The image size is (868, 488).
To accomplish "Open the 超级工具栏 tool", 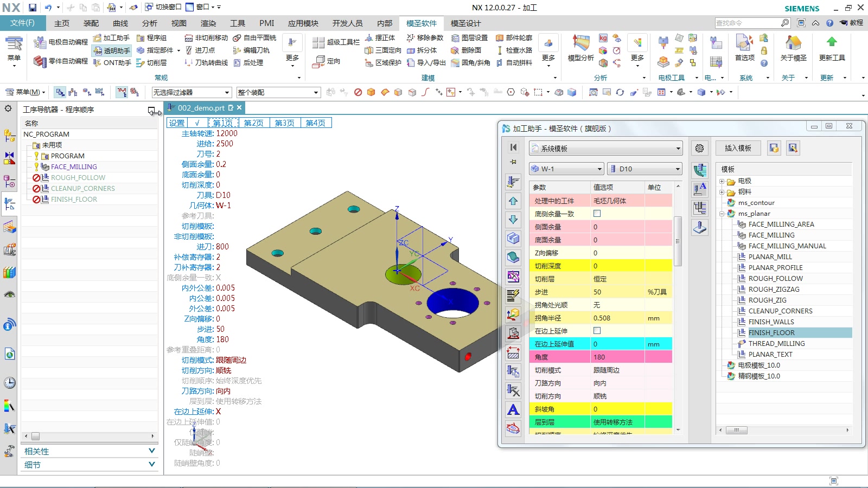I will [336, 42].
